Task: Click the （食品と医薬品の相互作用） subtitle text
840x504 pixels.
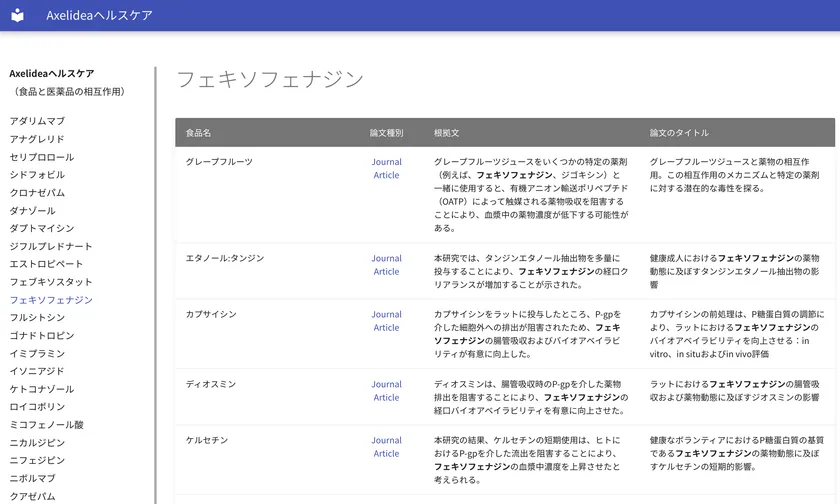Action: coord(69,92)
